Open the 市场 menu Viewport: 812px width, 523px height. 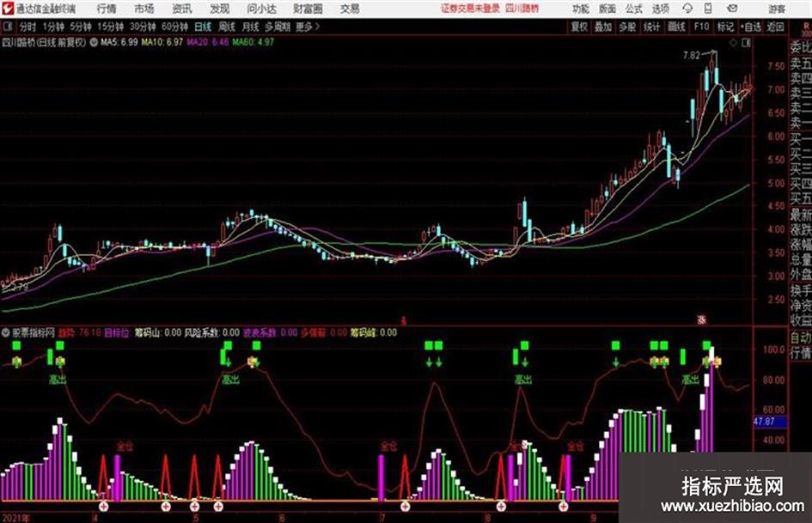tap(144, 9)
